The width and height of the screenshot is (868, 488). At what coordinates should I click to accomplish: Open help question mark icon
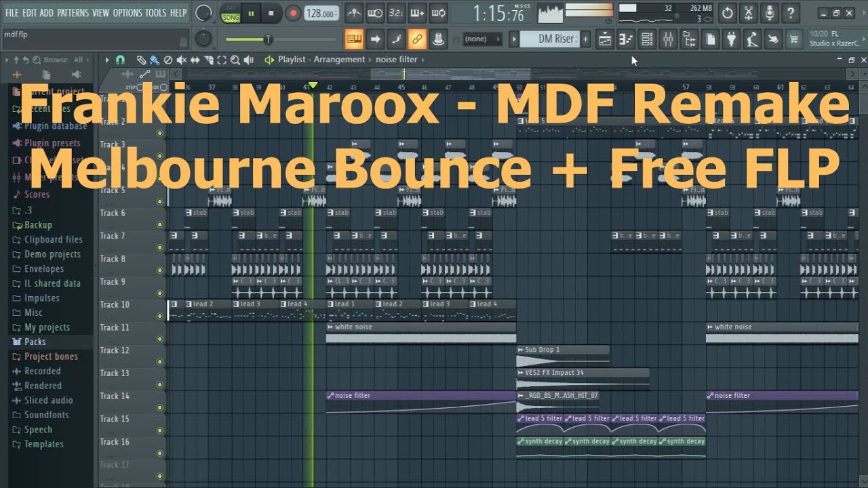click(x=790, y=13)
